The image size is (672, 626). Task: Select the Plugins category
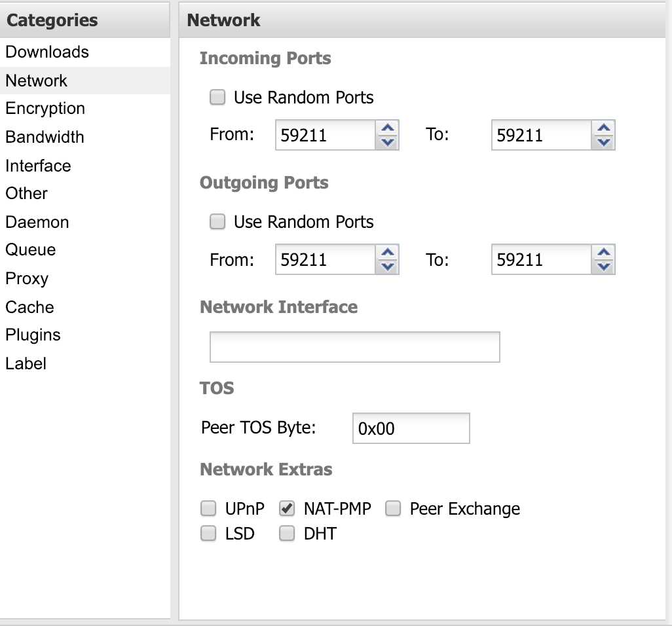(33, 335)
